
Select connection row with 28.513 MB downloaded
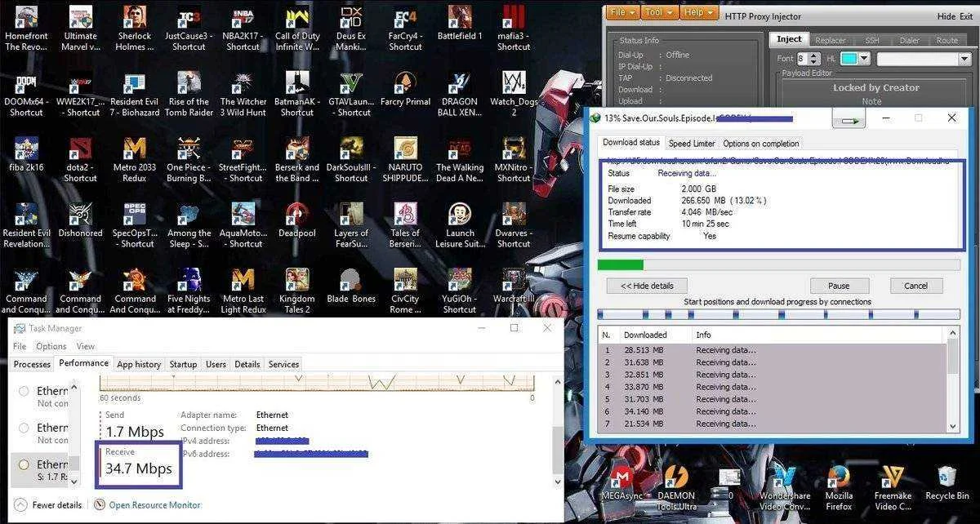772,350
